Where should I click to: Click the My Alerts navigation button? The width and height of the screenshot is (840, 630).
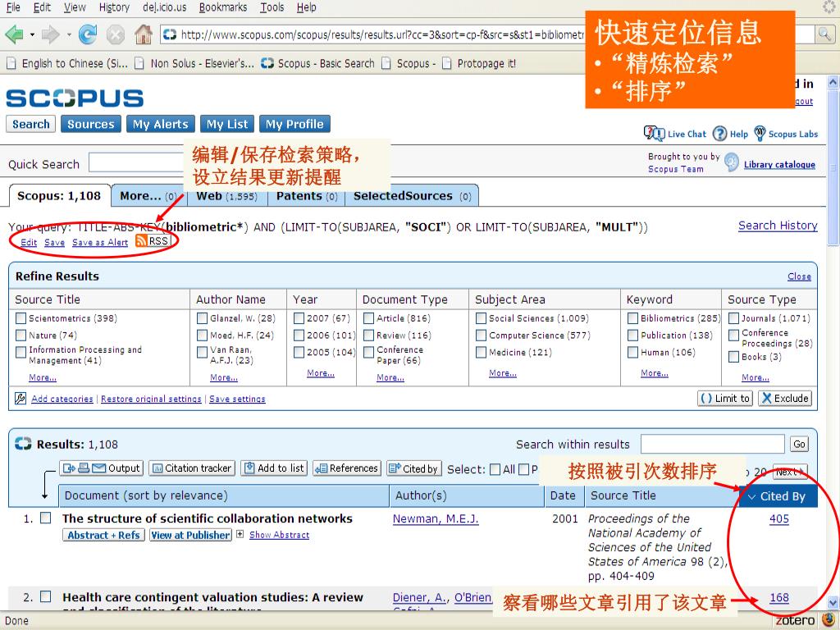161,124
